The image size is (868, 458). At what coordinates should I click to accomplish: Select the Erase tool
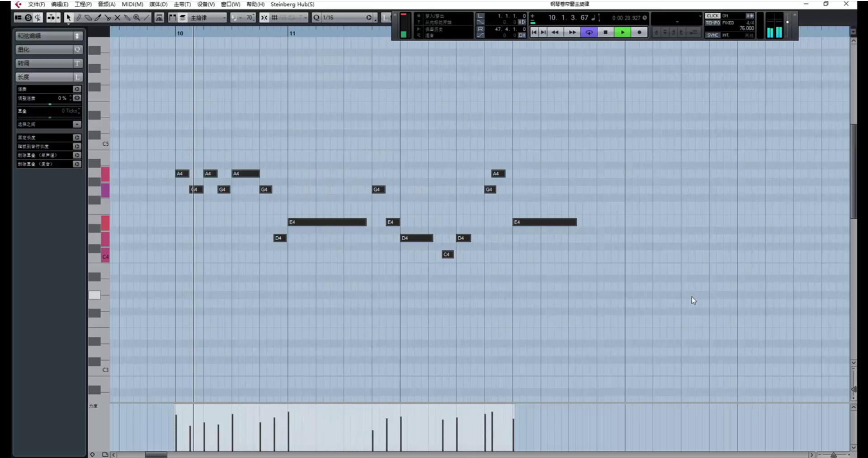(x=88, y=18)
